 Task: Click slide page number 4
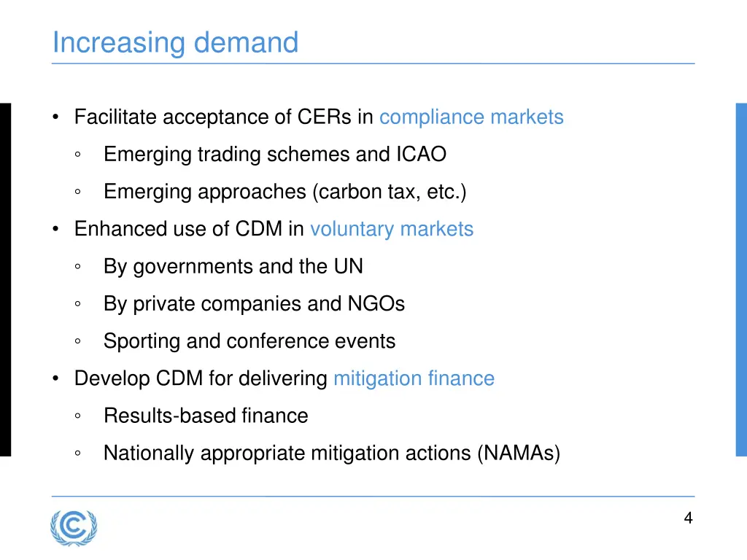[688, 518]
